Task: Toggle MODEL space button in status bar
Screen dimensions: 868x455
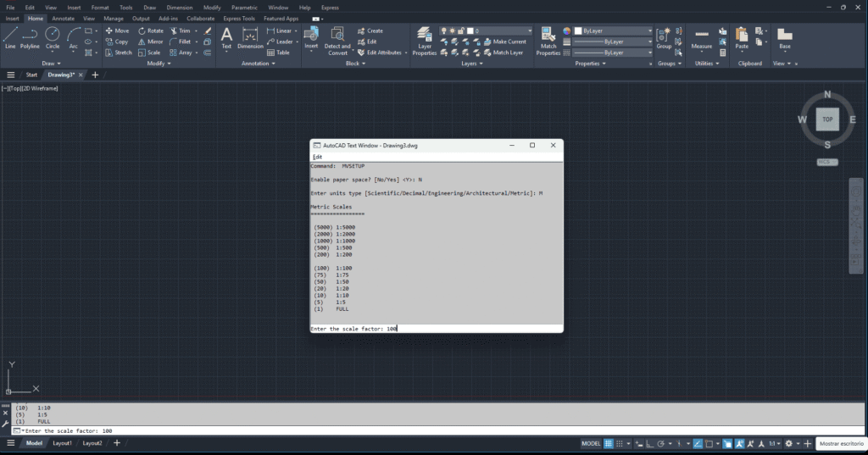Action: [591, 443]
